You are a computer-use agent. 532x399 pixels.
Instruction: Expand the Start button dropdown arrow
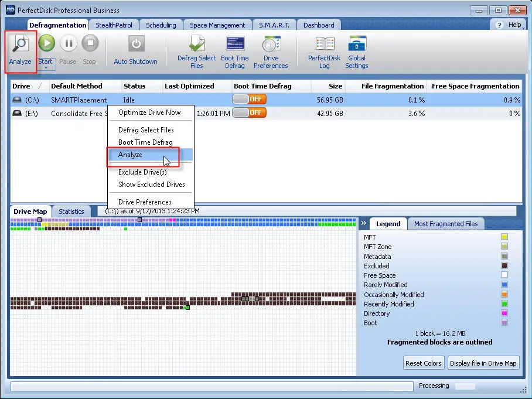coord(46,67)
